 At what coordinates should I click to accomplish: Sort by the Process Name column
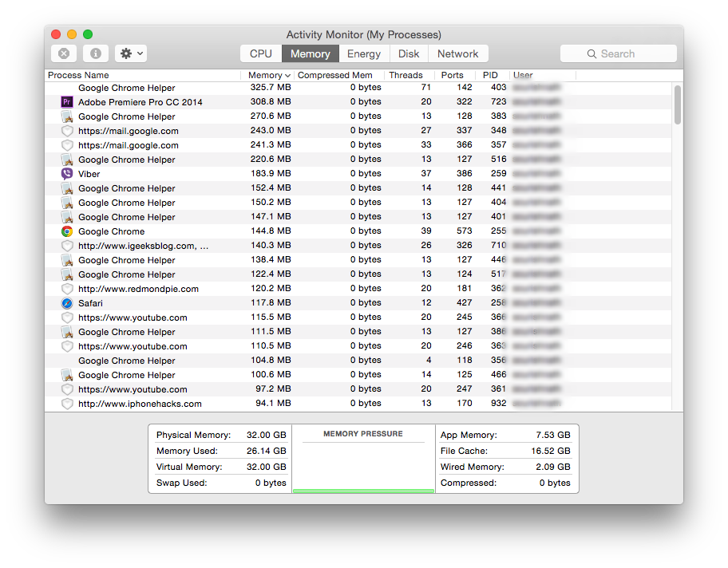click(143, 75)
